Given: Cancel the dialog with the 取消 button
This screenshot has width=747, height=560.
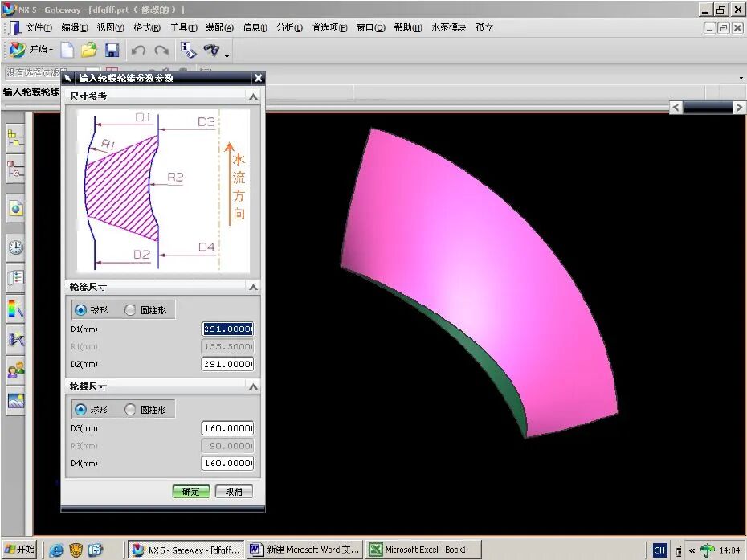Looking at the screenshot, I should coord(234,492).
